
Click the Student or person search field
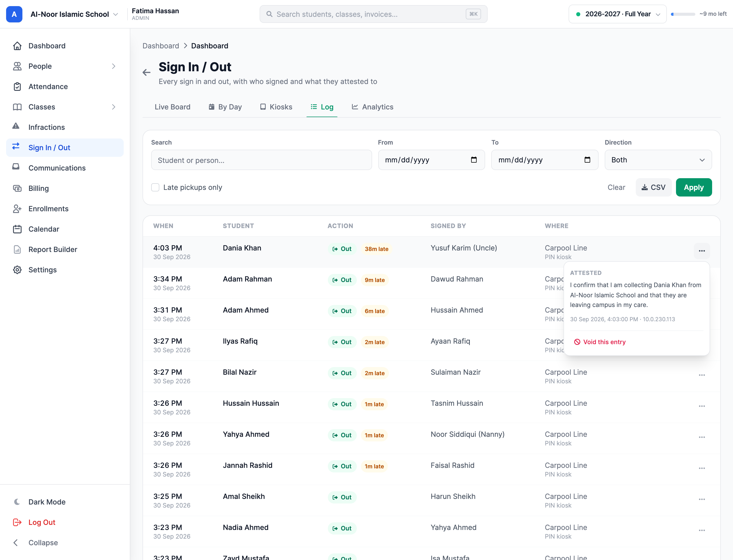pos(261,160)
